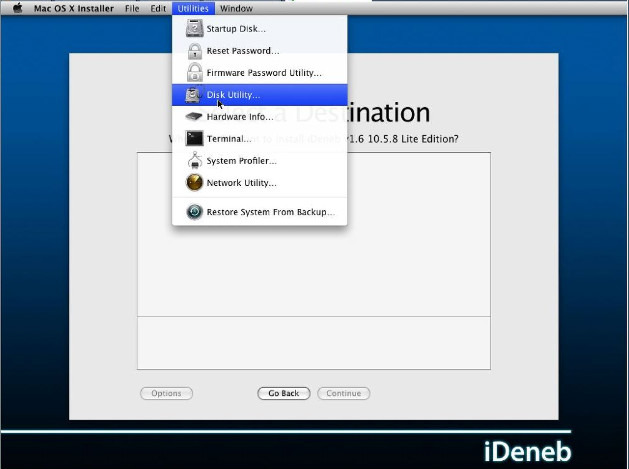The image size is (629, 469).
Task: Open the File menu
Action: (x=132, y=8)
